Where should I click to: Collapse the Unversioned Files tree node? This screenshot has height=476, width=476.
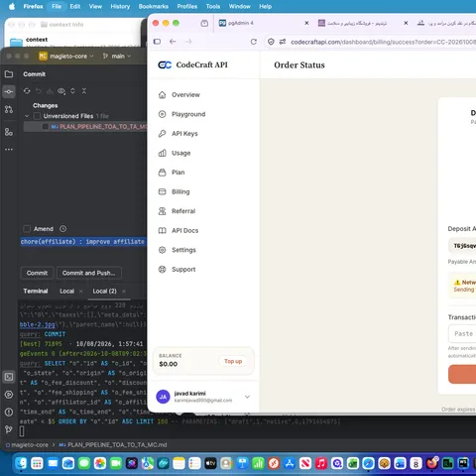point(27,116)
